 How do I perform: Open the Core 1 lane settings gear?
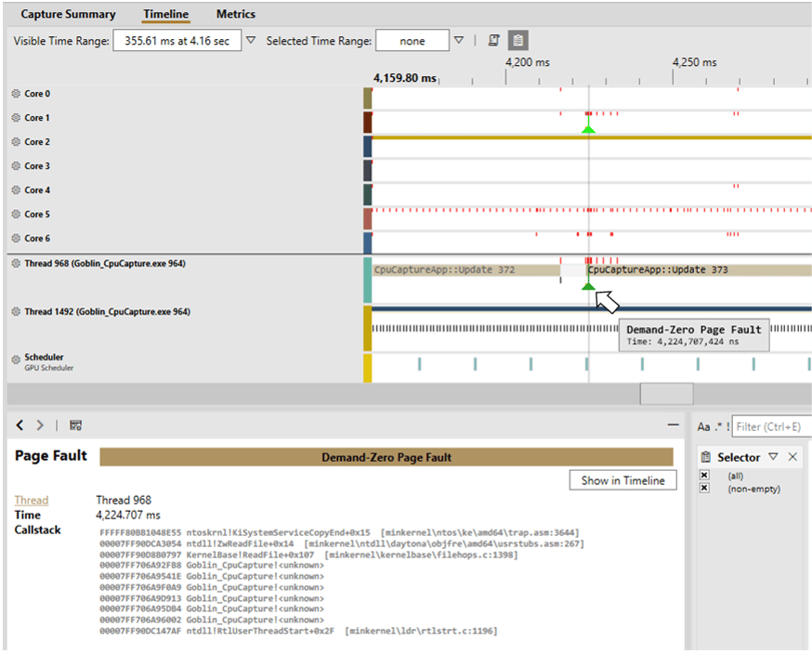click(16, 118)
